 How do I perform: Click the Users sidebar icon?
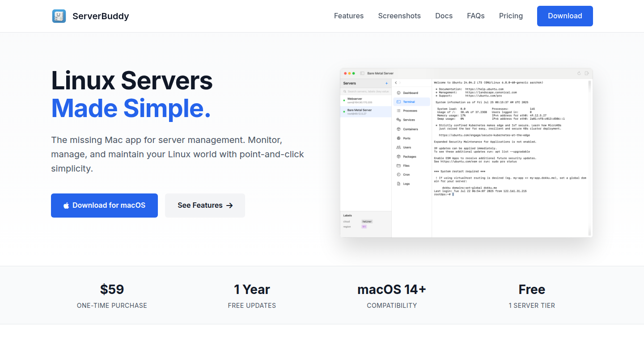pyautogui.click(x=398, y=147)
